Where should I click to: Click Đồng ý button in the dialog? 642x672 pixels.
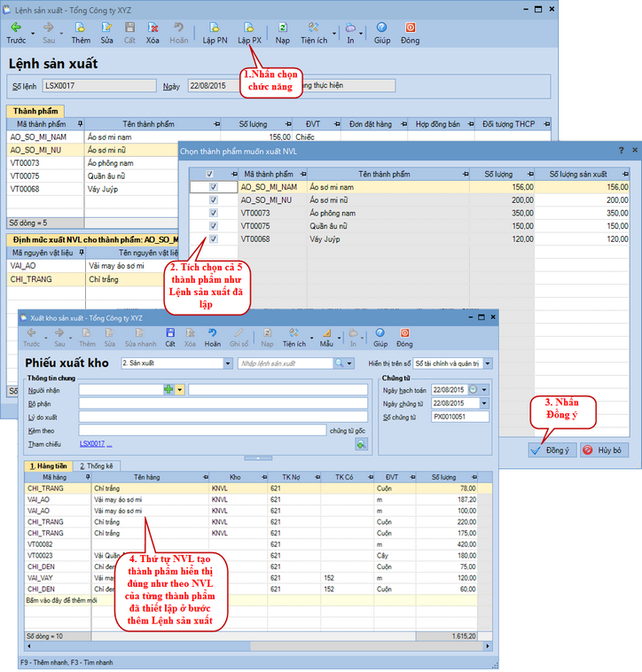point(552,450)
